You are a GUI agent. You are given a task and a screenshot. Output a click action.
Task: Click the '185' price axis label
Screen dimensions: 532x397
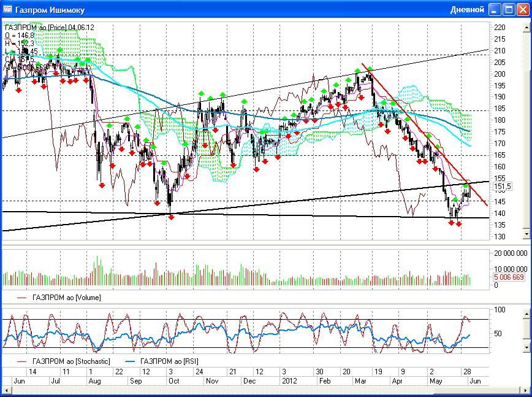pyautogui.click(x=500, y=109)
